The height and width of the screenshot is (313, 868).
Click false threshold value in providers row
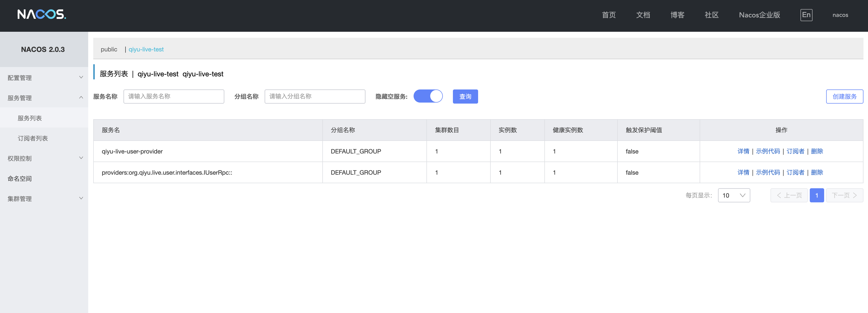(632, 173)
